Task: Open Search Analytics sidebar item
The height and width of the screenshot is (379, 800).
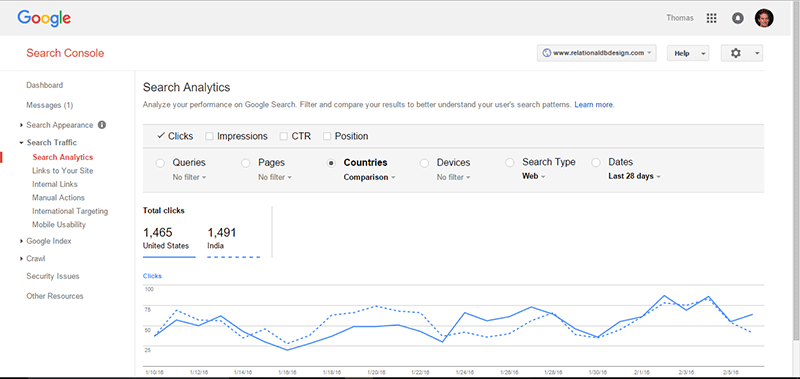Action: [63, 157]
